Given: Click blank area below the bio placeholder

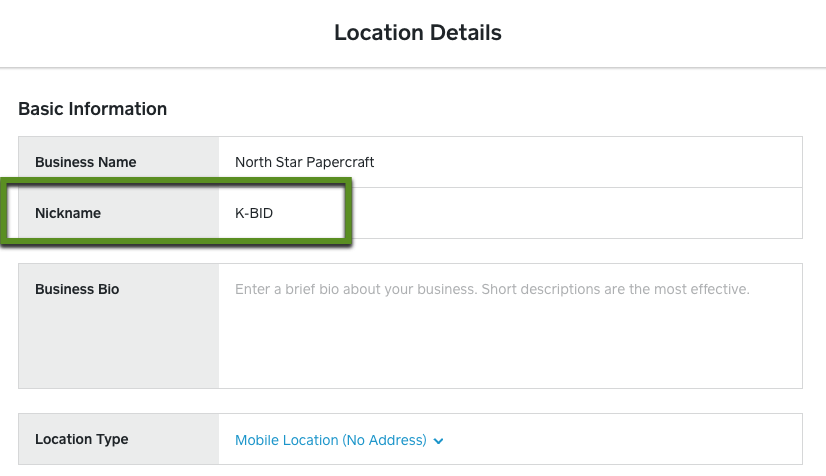Looking at the screenshot, I should point(510,350).
